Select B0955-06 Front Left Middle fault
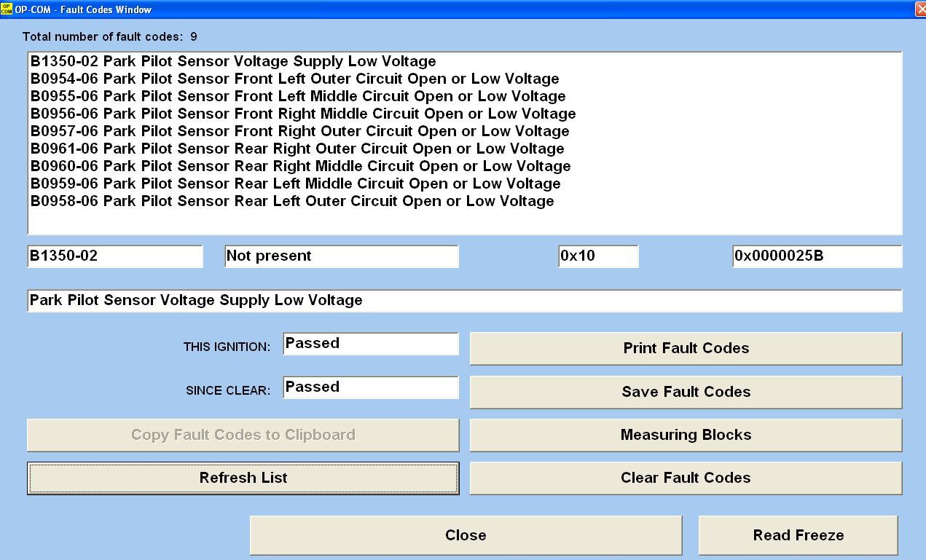This screenshot has height=560, width=926. (x=297, y=96)
